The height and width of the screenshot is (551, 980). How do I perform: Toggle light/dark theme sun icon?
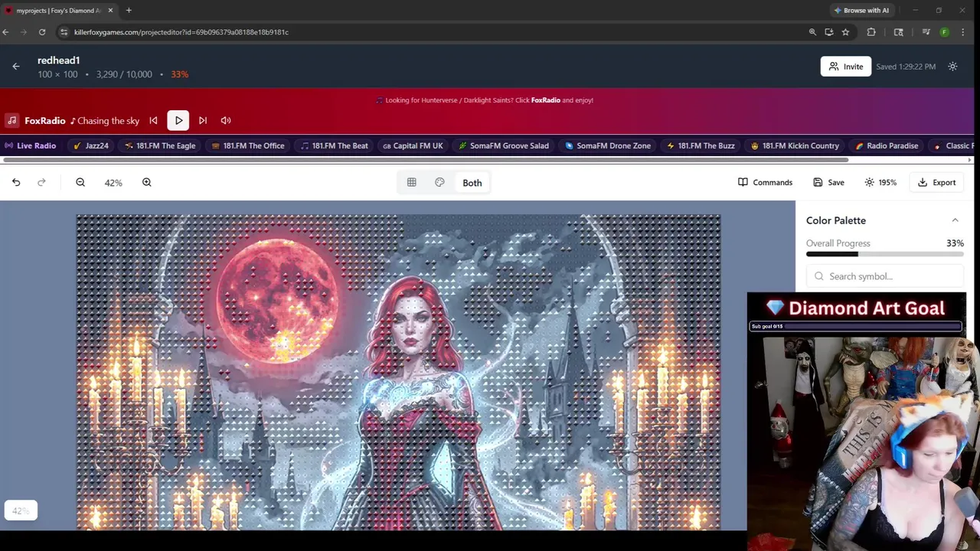[952, 67]
